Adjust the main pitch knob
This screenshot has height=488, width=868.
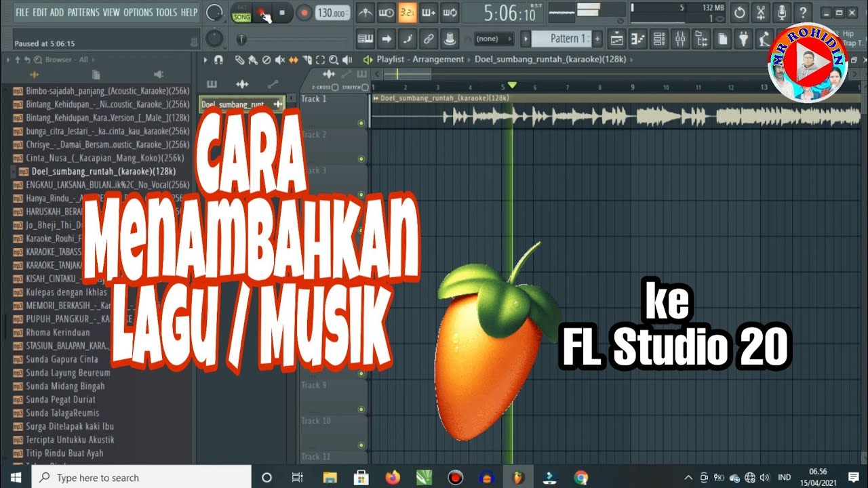[214, 39]
